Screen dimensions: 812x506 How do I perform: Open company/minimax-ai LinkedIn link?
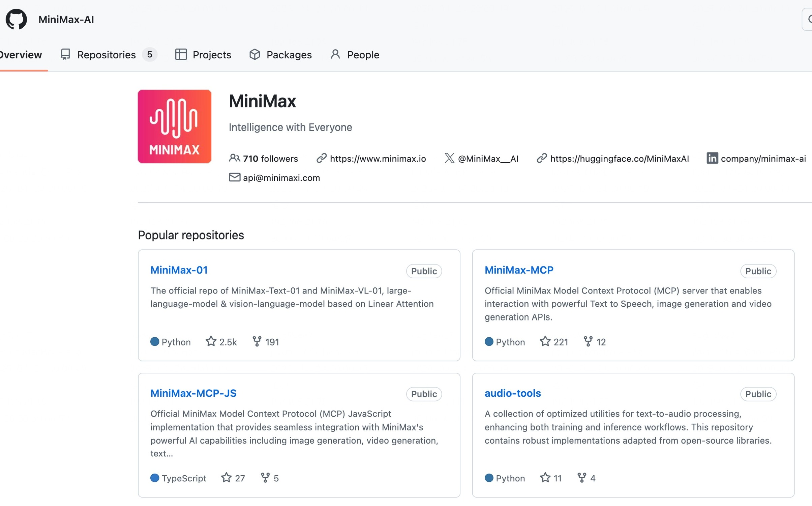coord(763,159)
